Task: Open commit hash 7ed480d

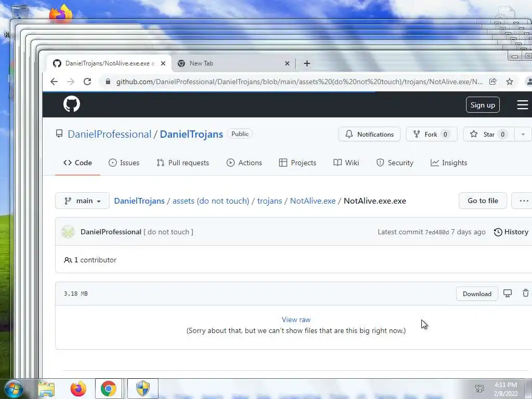Action: point(437,232)
